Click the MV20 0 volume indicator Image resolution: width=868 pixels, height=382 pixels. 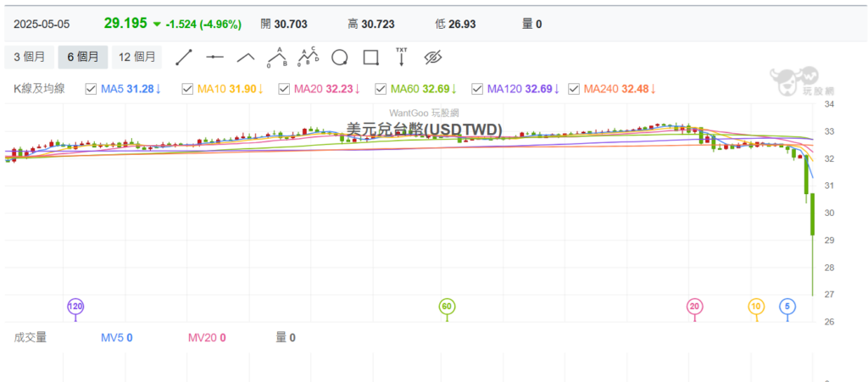pyautogui.click(x=207, y=338)
